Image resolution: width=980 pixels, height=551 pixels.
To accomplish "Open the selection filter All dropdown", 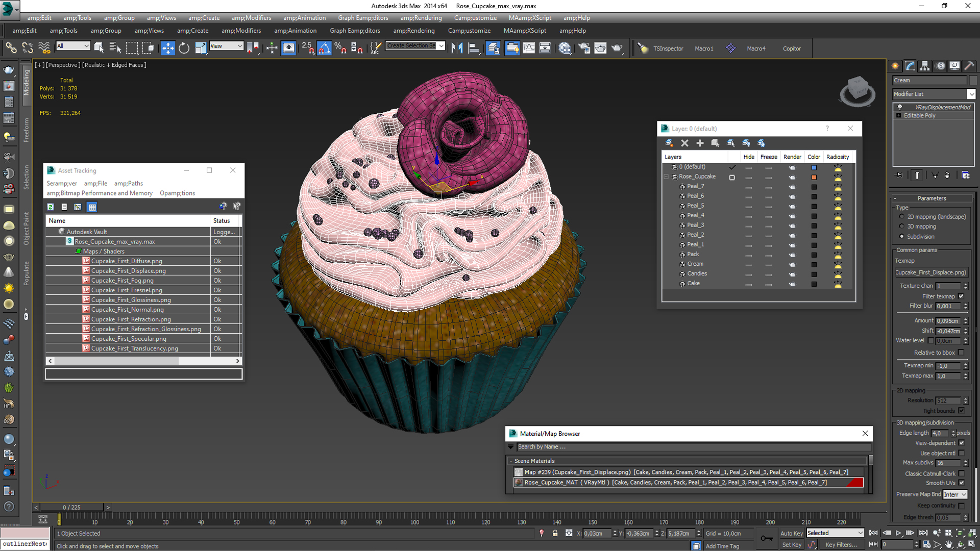I will click(x=73, y=46).
